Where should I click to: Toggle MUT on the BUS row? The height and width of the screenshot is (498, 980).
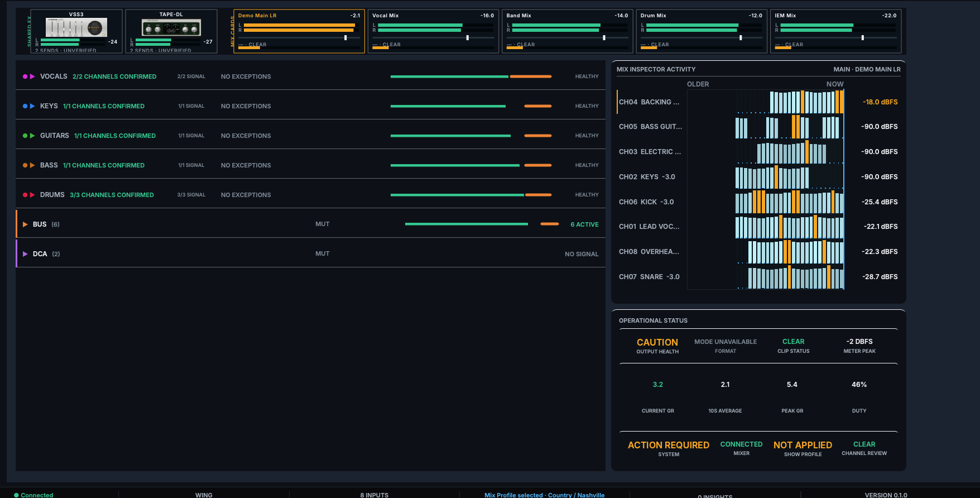click(322, 224)
